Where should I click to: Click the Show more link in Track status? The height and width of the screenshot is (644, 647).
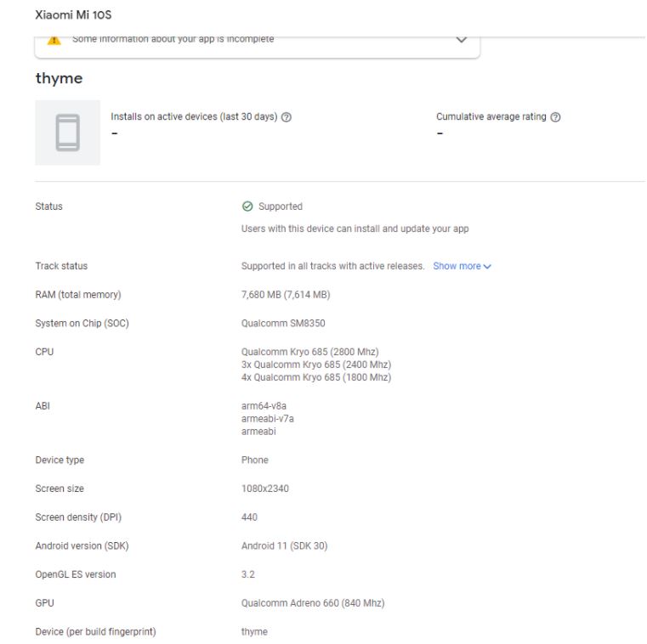pyautogui.click(x=457, y=266)
